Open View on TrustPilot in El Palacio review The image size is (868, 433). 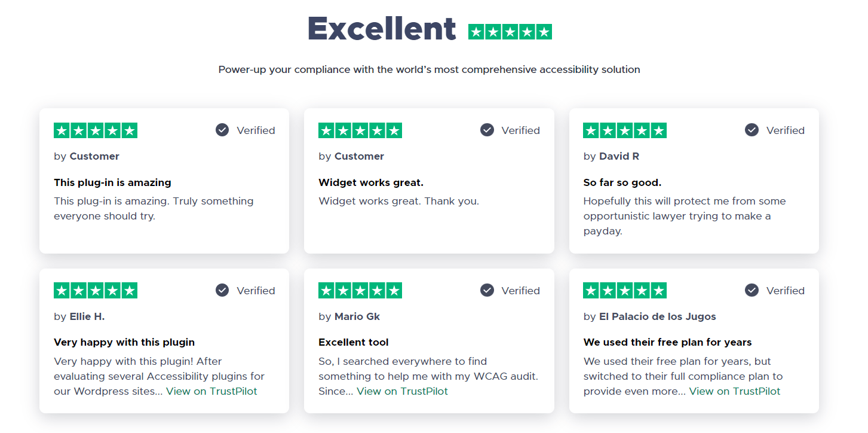click(x=734, y=391)
